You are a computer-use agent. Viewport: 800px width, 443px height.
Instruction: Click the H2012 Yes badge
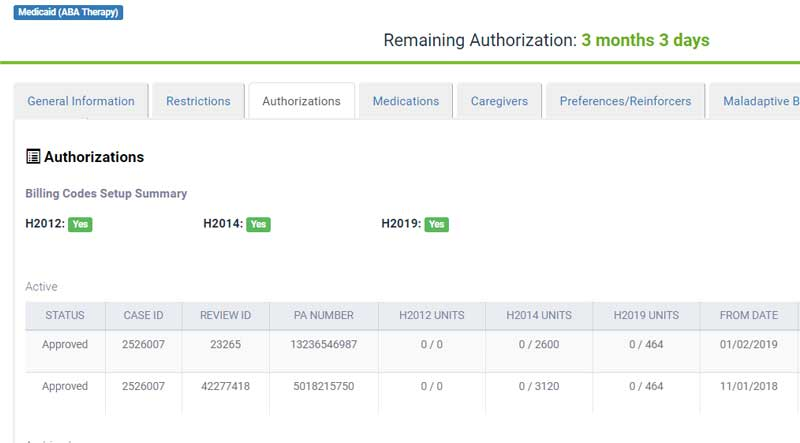coord(80,224)
